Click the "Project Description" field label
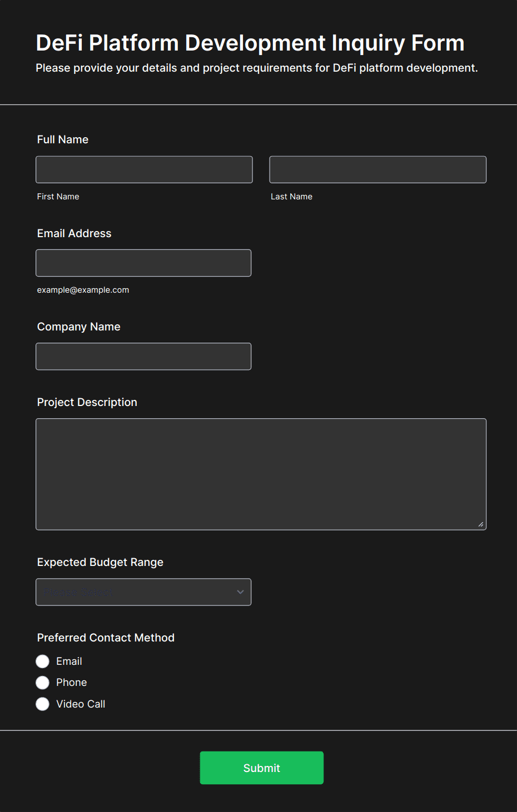 [x=87, y=402]
